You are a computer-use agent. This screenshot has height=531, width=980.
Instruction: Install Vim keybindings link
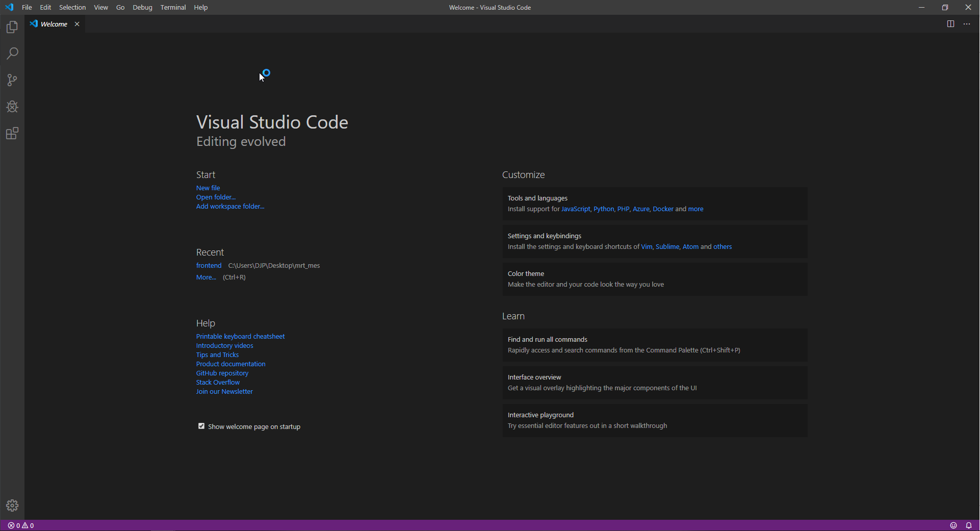647,246
